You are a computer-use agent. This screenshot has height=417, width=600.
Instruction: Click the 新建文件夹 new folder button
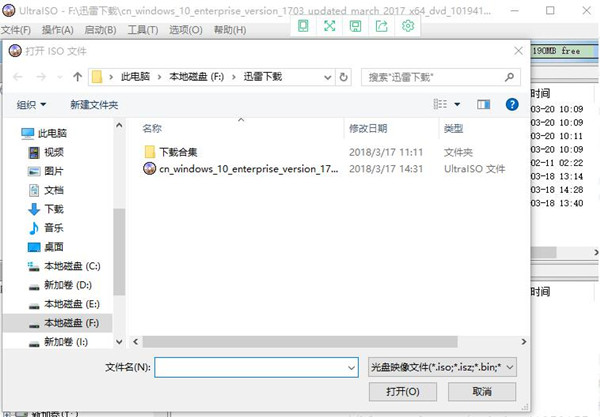click(x=94, y=104)
